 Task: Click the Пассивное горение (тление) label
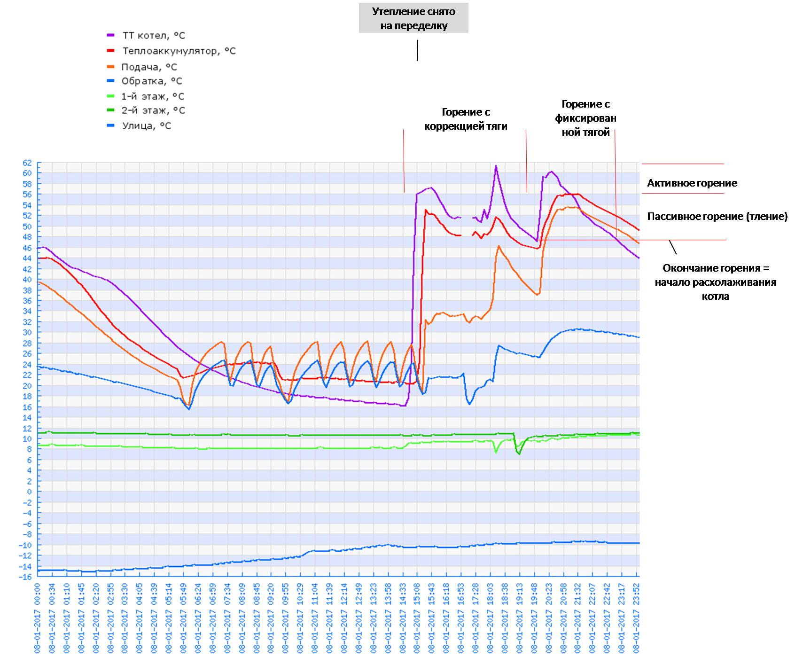coord(717,216)
